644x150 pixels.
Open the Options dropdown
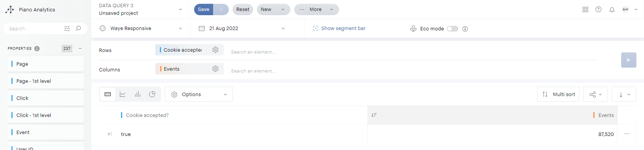(199, 94)
